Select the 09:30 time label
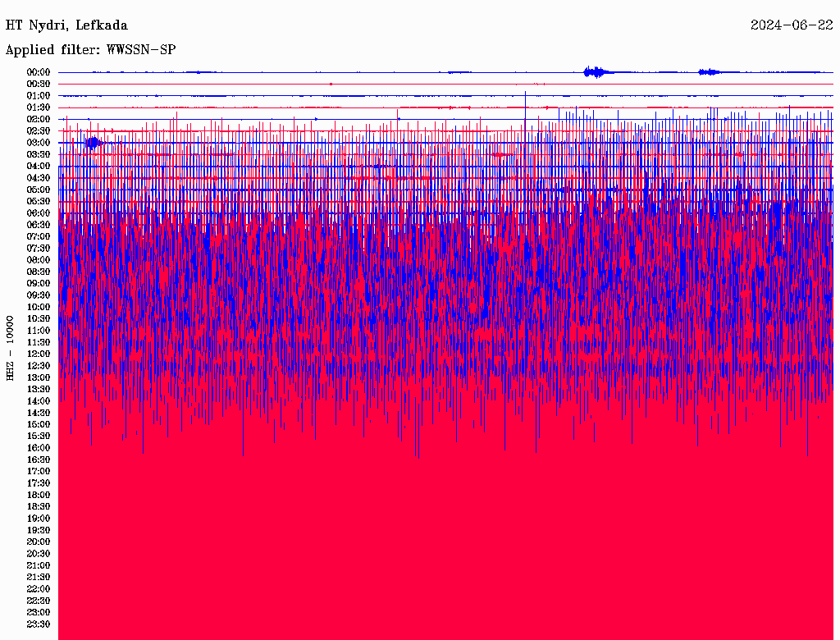The height and width of the screenshot is (640, 840). 39,295
